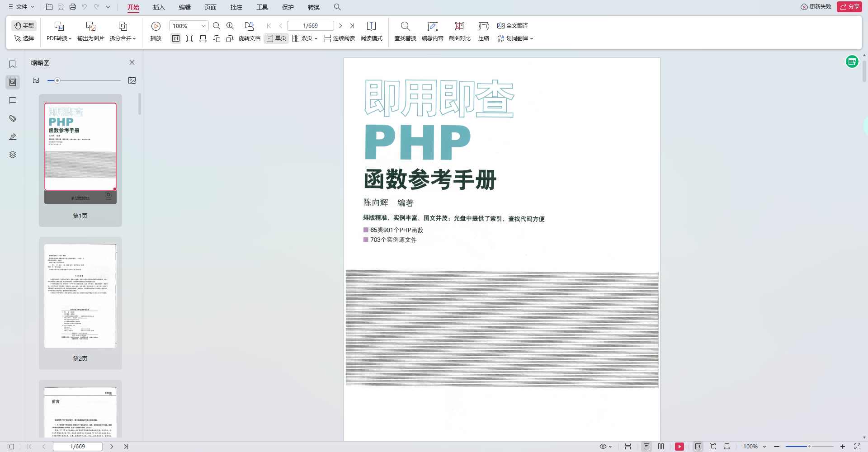Click 更新失败 update failed notice

816,7
